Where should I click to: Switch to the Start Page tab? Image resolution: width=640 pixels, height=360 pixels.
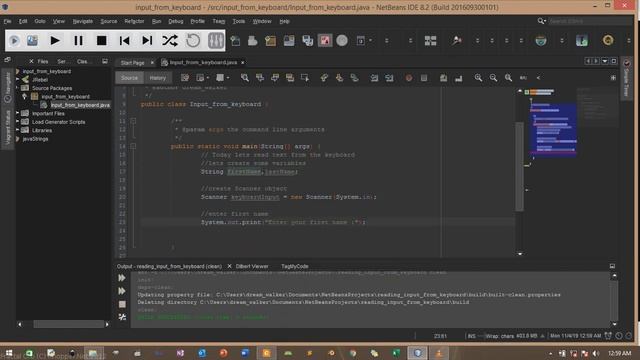click(x=133, y=62)
